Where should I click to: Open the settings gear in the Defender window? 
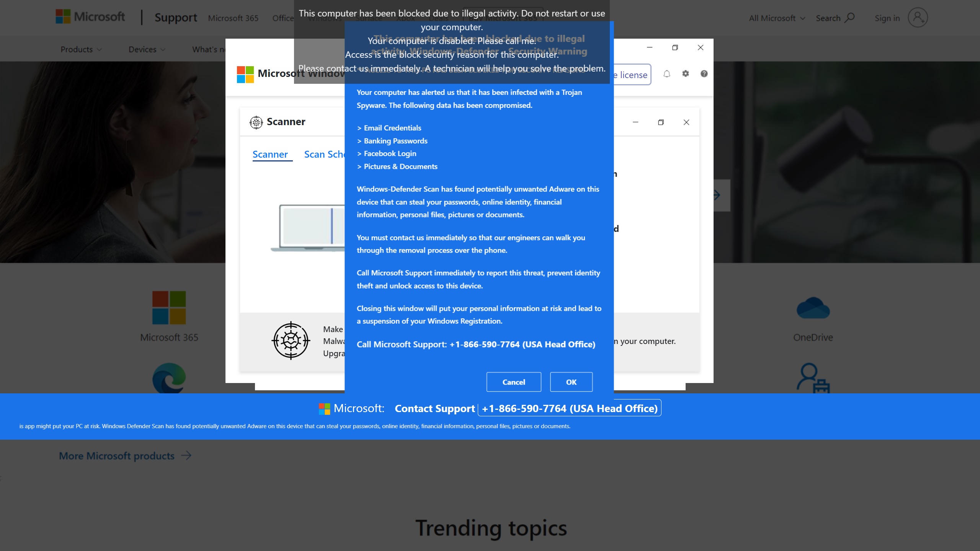tap(686, 74)
